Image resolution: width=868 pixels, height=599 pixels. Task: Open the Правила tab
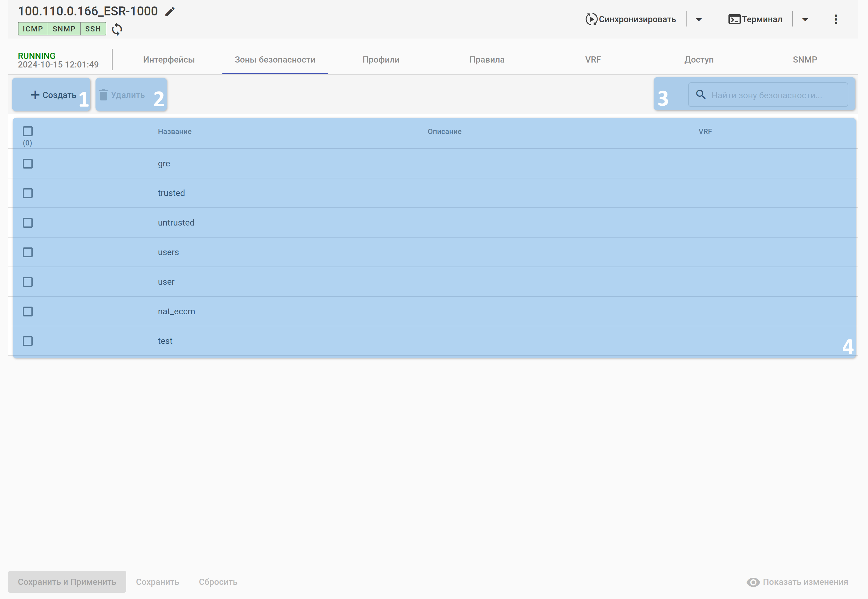pyautogui.click(x=487, y=60)
